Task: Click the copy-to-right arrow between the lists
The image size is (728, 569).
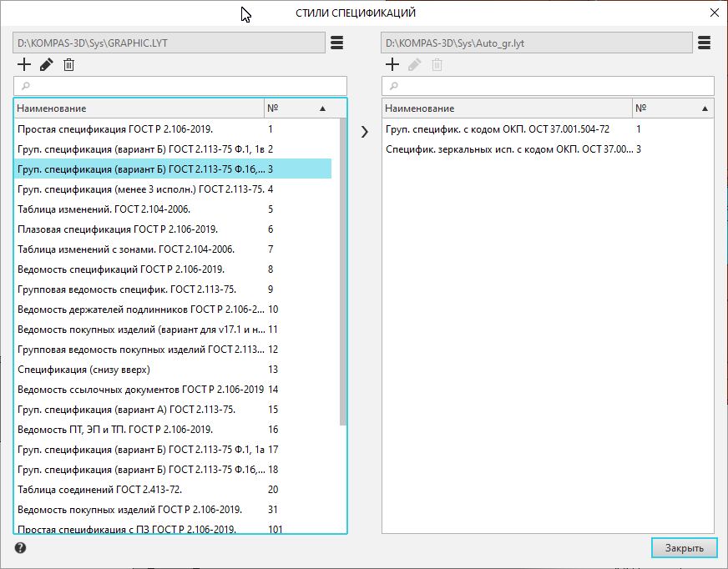Action: pyautogui.click(x=364, y=131)
